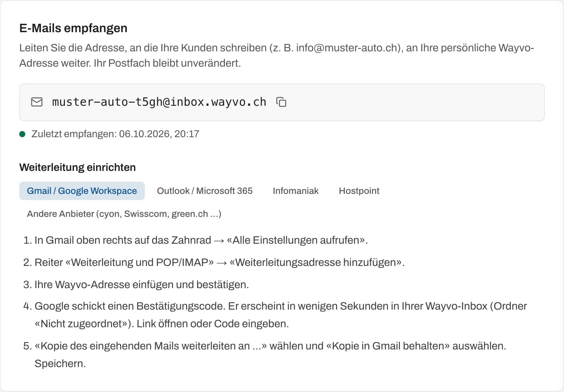Click step 4 about the Google Bestätigungscode
Screen dimensions: 564x392
(x=275, y=315)
